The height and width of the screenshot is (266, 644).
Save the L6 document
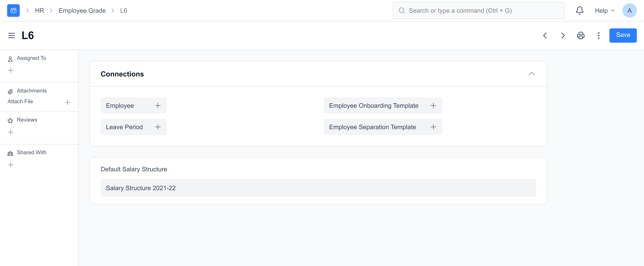click(623, 35)
